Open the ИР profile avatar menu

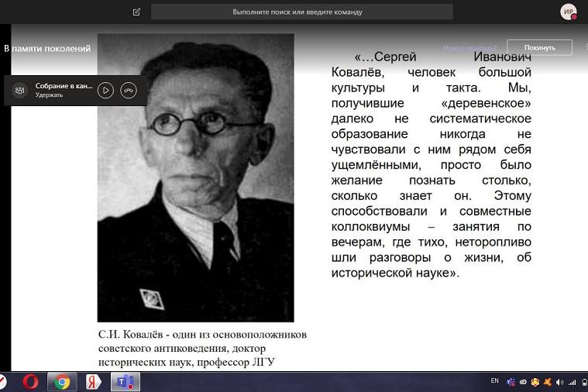[x=569, y=12]
